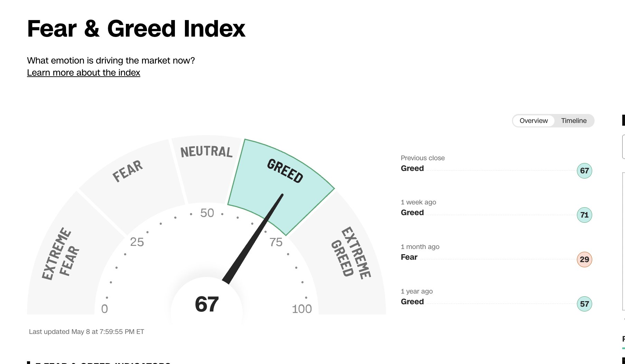Click the central 67 index value
The width and height of the screenshot is (625, 364).
tap(207, 304)
